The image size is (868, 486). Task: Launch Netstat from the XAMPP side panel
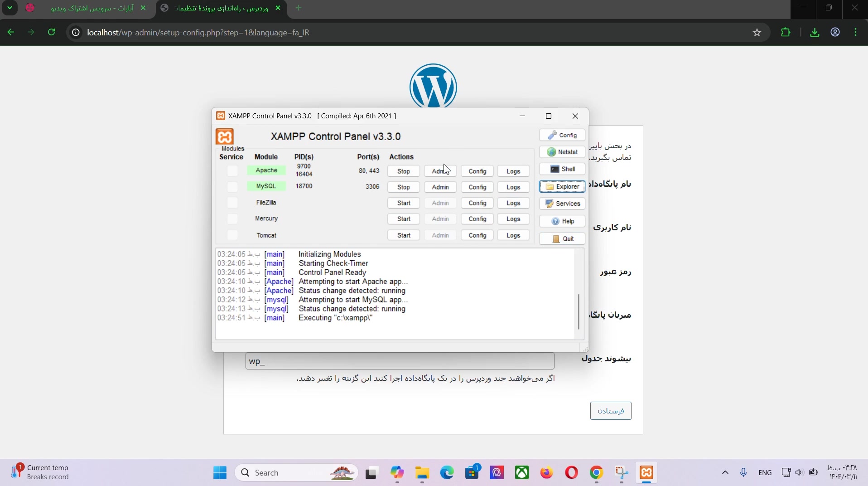pos(562,152)
